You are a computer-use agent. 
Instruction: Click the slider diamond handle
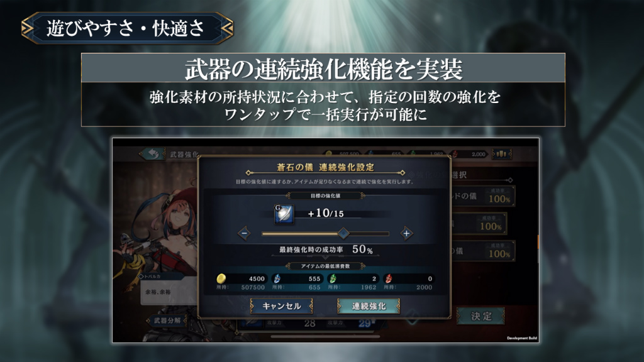343,234
